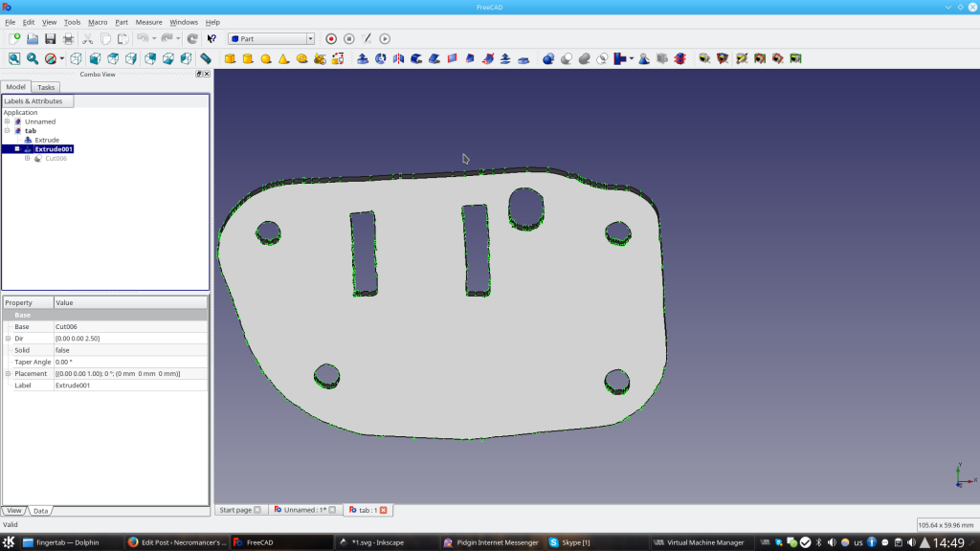Select the Revolve tool

coord(379,58)
